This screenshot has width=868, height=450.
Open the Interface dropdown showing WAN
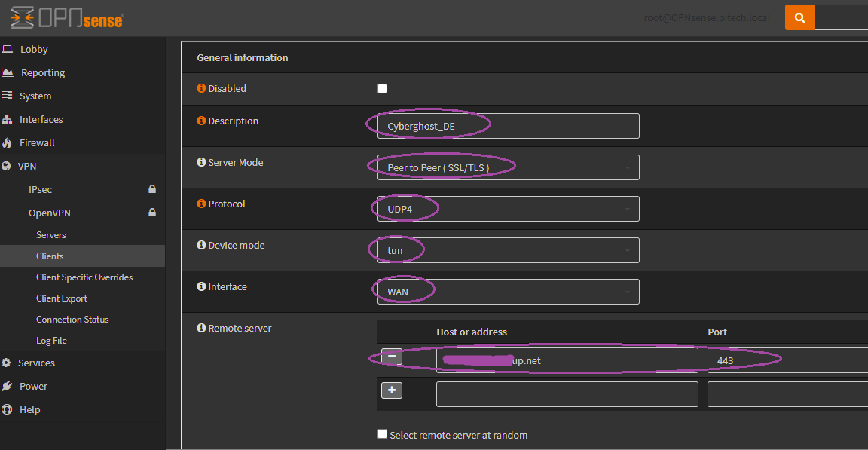pyautogui.click(x=508, y=292)
